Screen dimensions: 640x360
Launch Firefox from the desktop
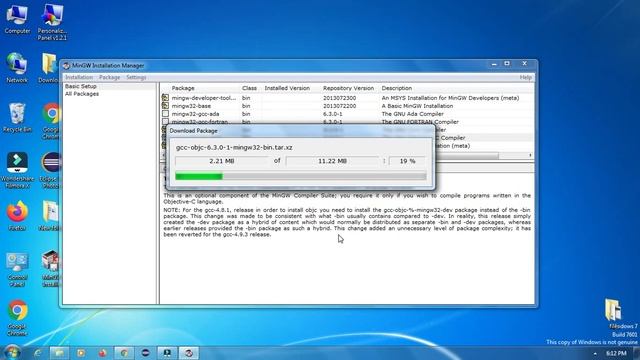pyautogui.click(x=17, y=216)
